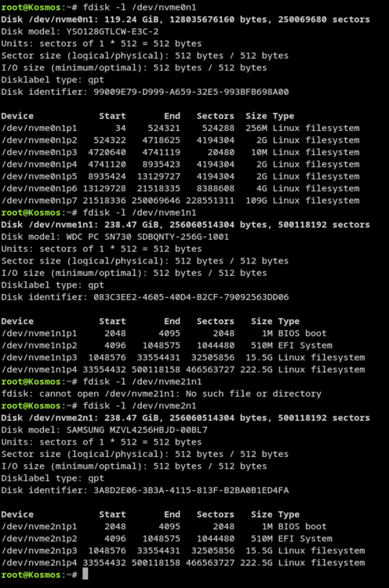This screenshot has height=588, width=389.
Task: Click the /dev/nvme2n1p2 EFI System row
Action: [x=166, y=539]
